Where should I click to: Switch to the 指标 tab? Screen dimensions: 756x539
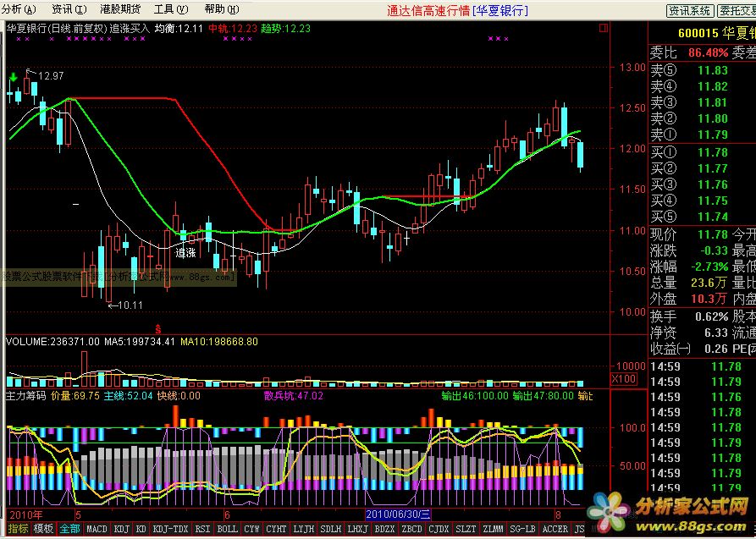(19, 529)
